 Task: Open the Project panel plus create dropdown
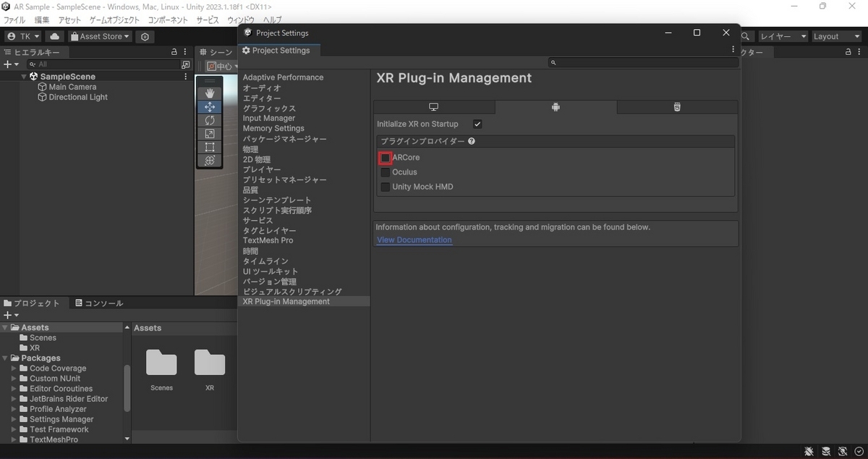(x=11, y=315)
